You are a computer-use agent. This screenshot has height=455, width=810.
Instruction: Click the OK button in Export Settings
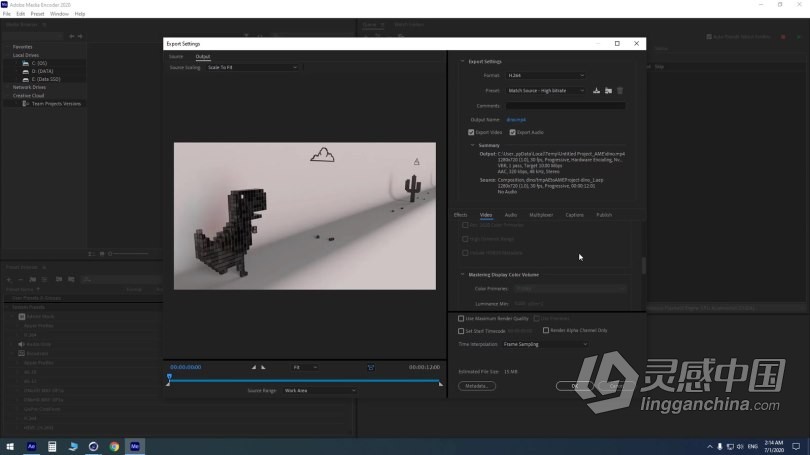click(x=574, y=386)
